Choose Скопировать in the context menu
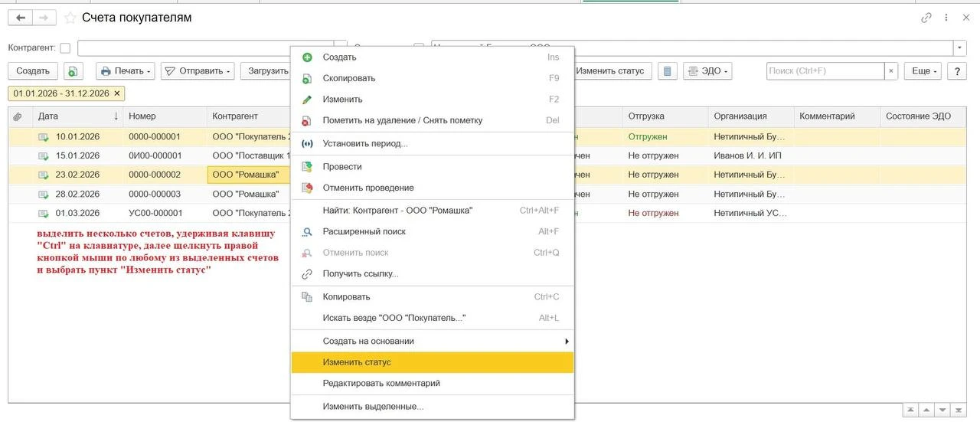 tap(433, 78)
